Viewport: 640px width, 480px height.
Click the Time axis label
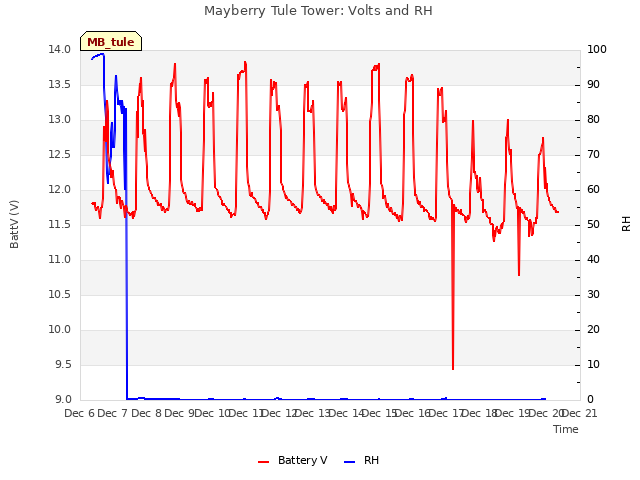(x=566, y=429)
